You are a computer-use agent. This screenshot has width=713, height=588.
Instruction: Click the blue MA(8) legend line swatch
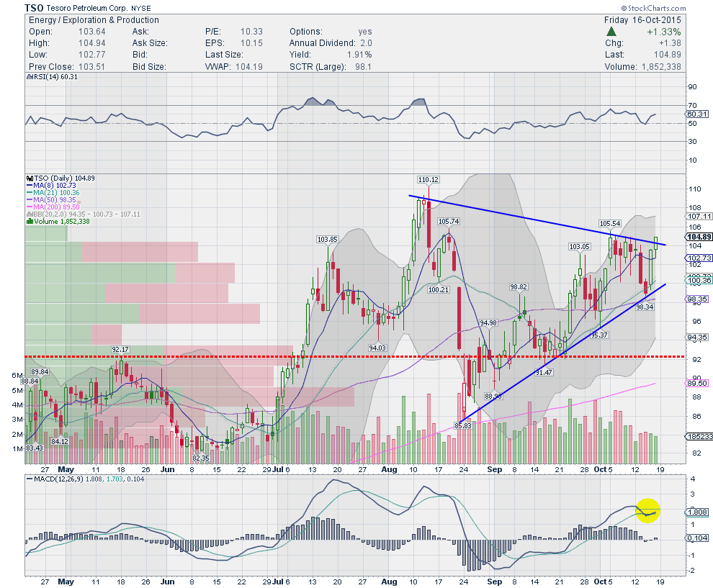[30, 186]
